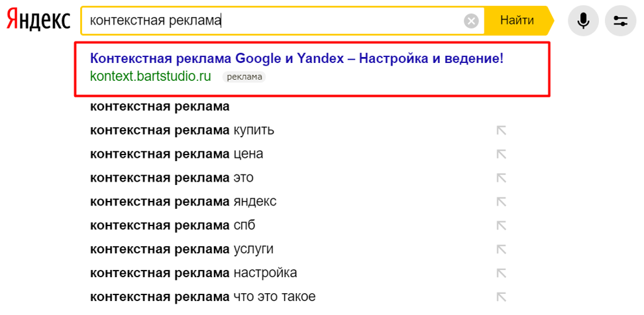Open ad link 'Контекстная реклама Google и Yandex'
The width and height of the screenshot is (644, 315).
pyautogui.click(x=296, y=58)
